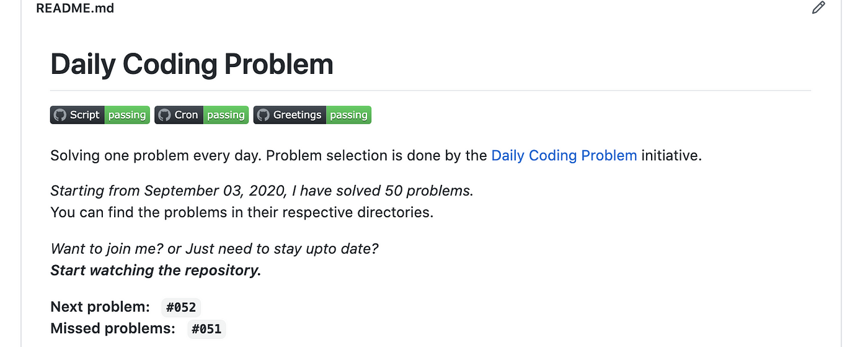Click the bold 'Start watching the repository.' text
The height and width of the screenshot is (347, 868).
[156, 271]
